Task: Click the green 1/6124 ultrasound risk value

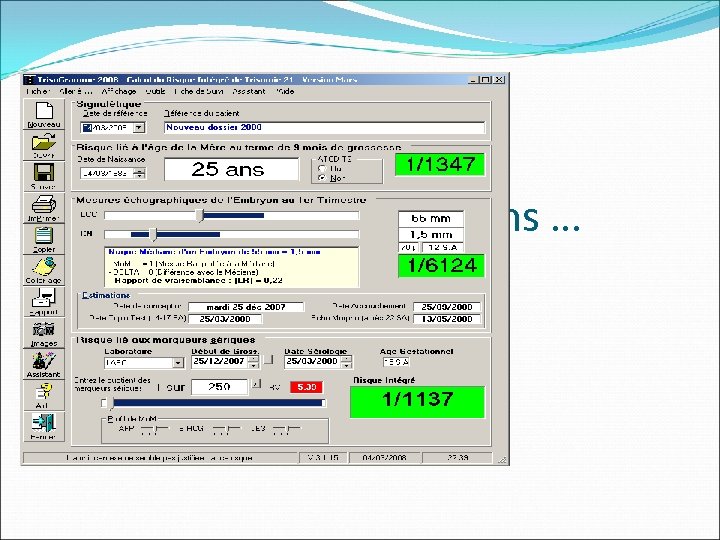Action: click(x=441, y=265)
